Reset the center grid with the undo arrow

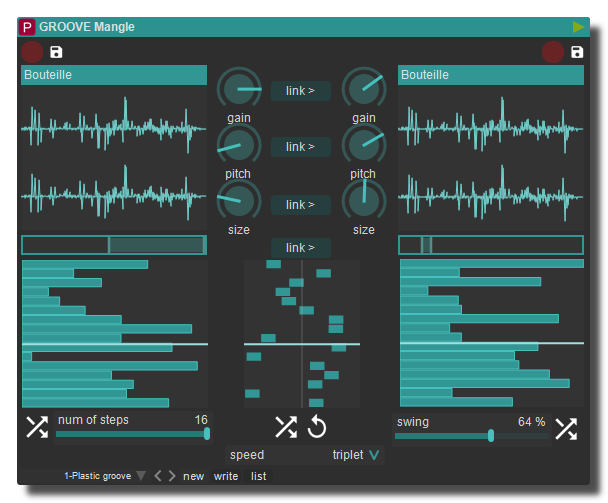tap(317, 427)
